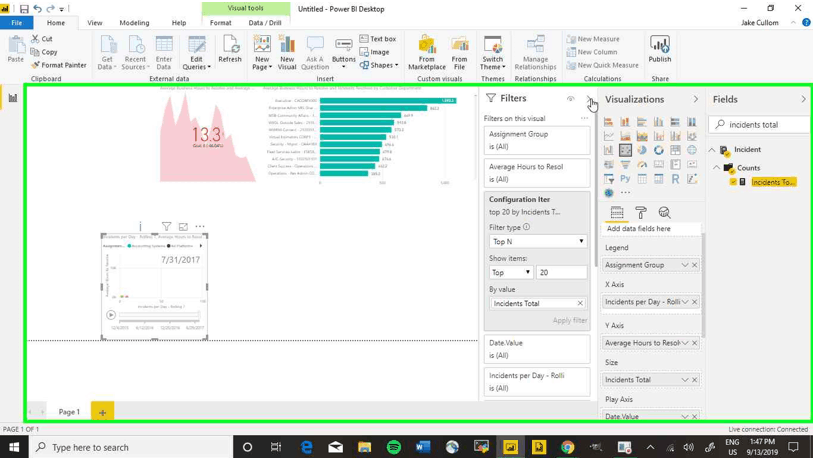Refresh the data from the ribbon
Viewport: 815px width, 460px height.
click(x=230, y=50)
